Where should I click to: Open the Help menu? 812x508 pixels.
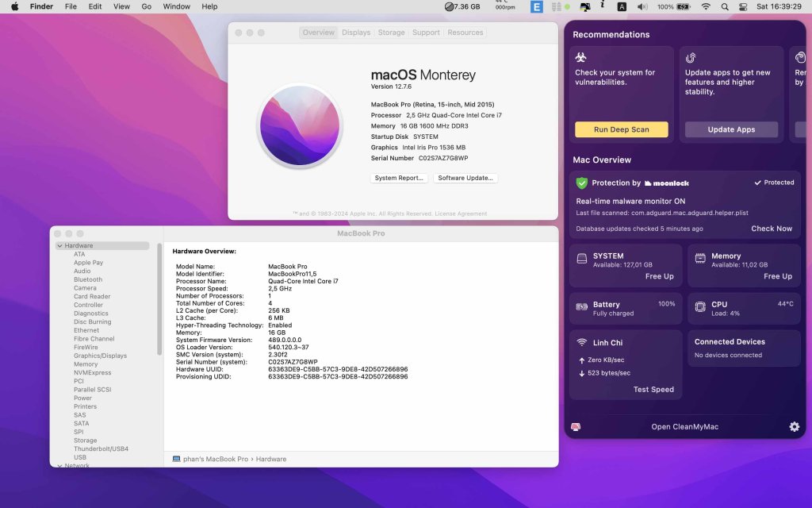click(x=209, y=6)
